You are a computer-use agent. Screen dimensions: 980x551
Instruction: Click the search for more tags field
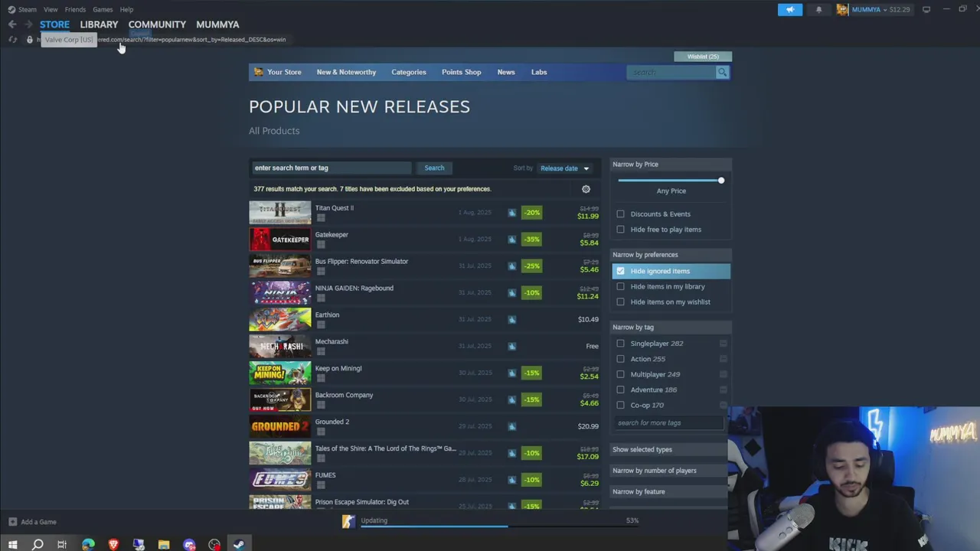[668, 422]
